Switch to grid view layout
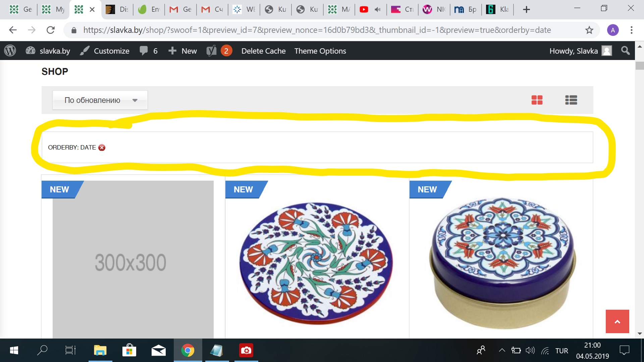The image size is (644, 362). [537, 100]
